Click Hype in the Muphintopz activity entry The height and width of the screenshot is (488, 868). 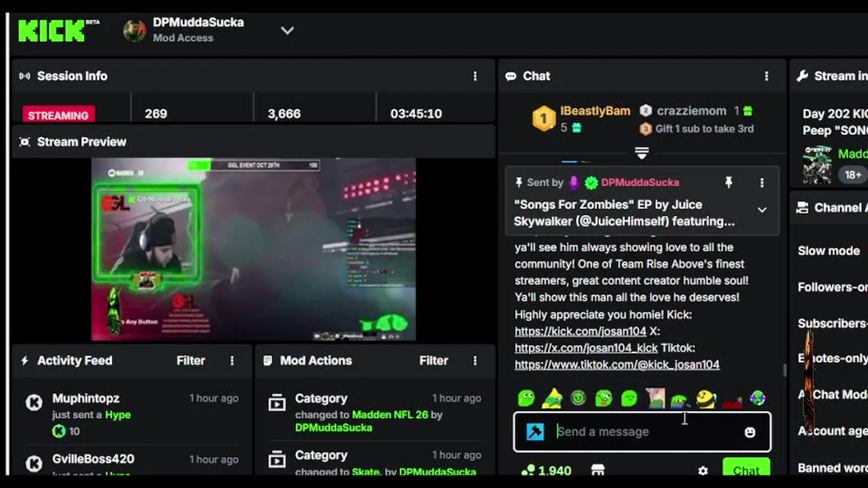pos(117,415)
